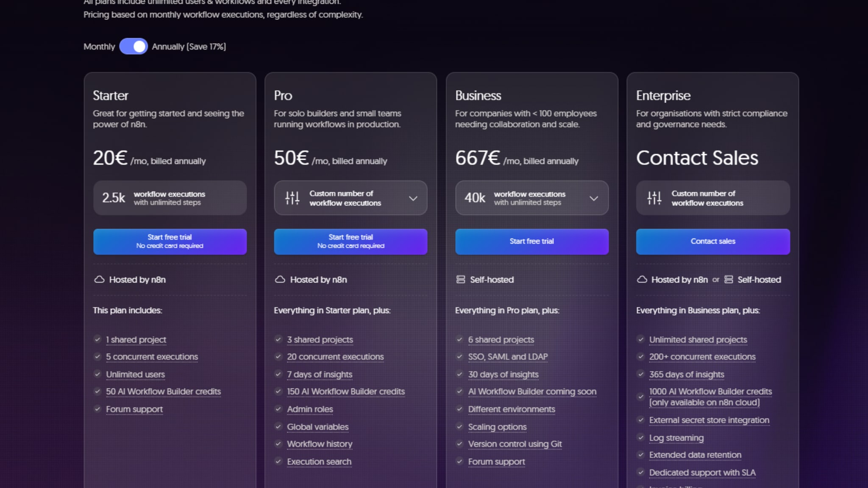The image size is (868, 488).
Task: Click the '1 shared project' feature
Action: point(136,340)
